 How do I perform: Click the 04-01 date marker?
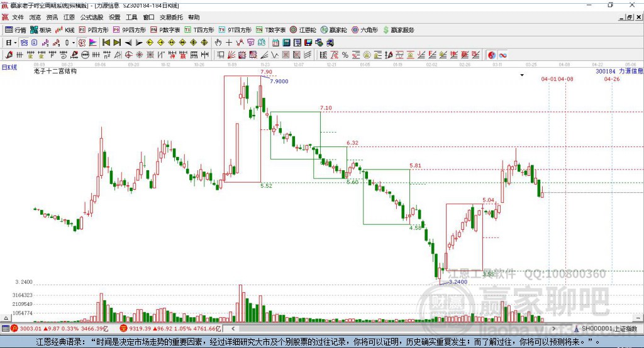[x=548, y=79]
